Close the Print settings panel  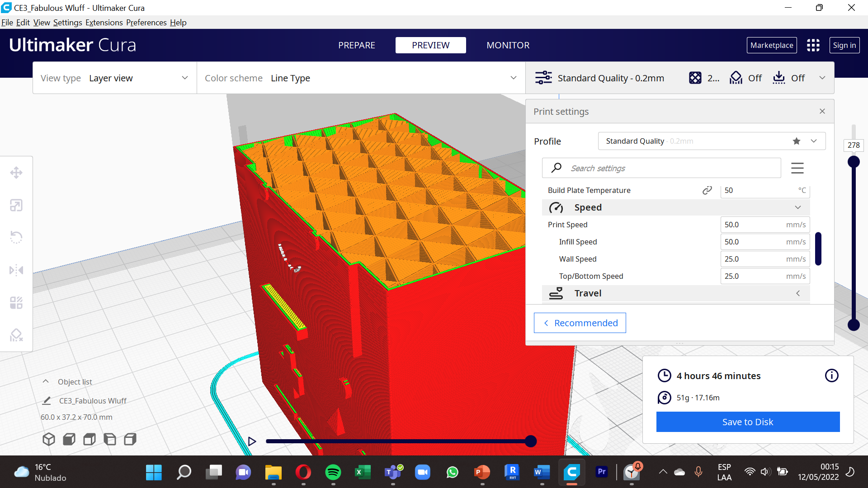tap(822, 111)
